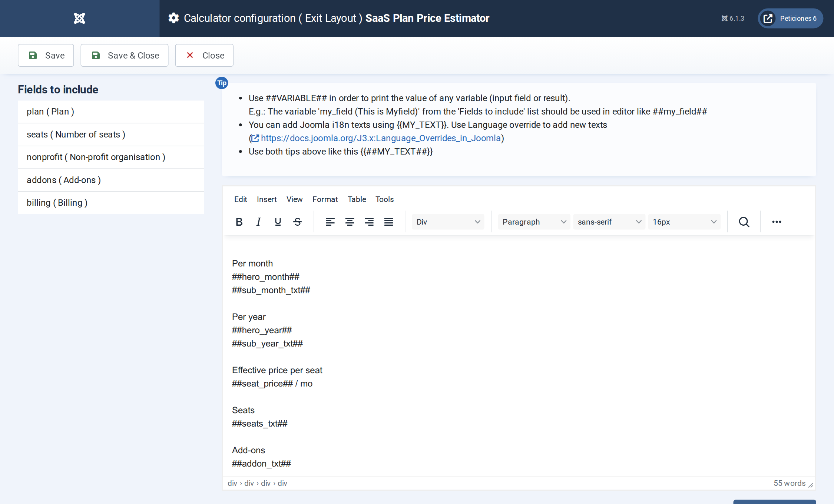This screenshot has height=504, width=834.
Task: Click the 55 words counter
Action: pyautogui.click(x=790, y=483)
